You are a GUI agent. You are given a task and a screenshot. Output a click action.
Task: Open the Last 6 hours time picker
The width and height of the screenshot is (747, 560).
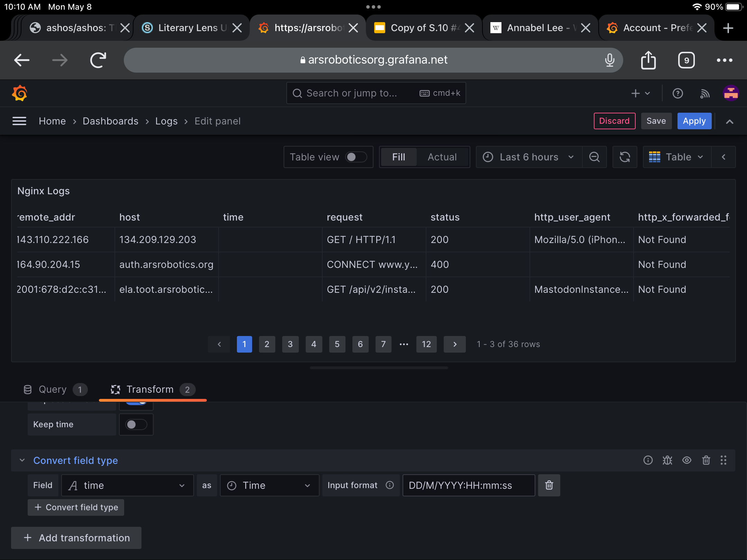click(528, 157)
